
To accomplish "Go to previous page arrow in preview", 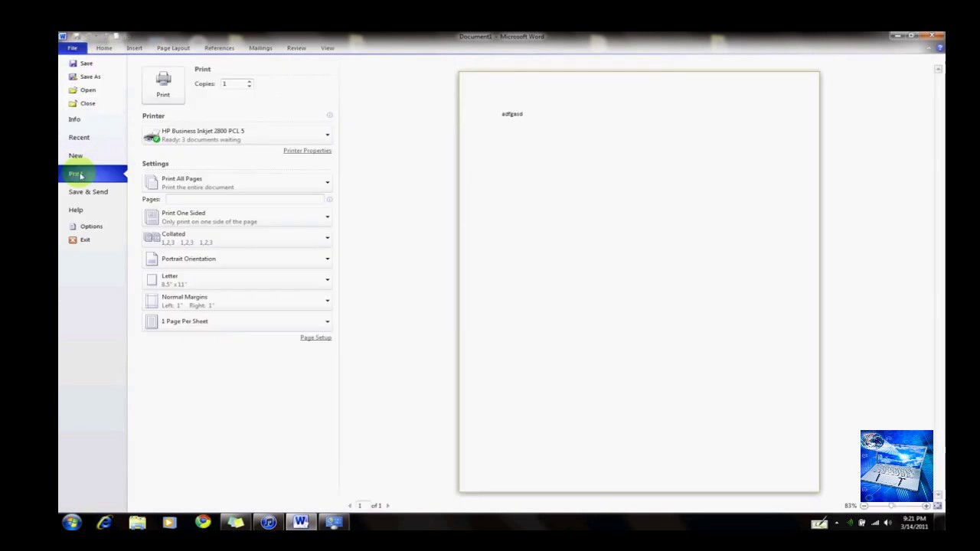I will pos(350,506).
